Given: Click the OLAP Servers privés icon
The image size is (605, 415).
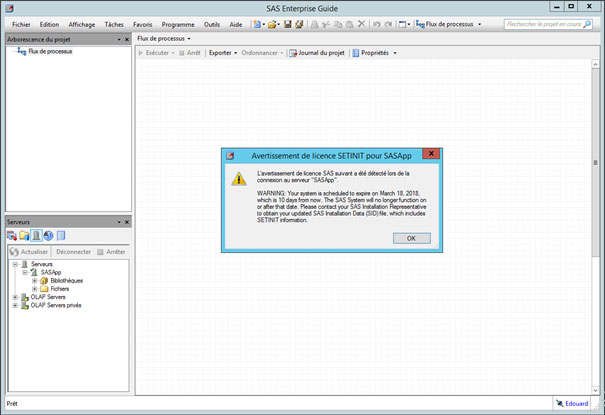Looking at the screenshot, I should (x=25, y=305).
